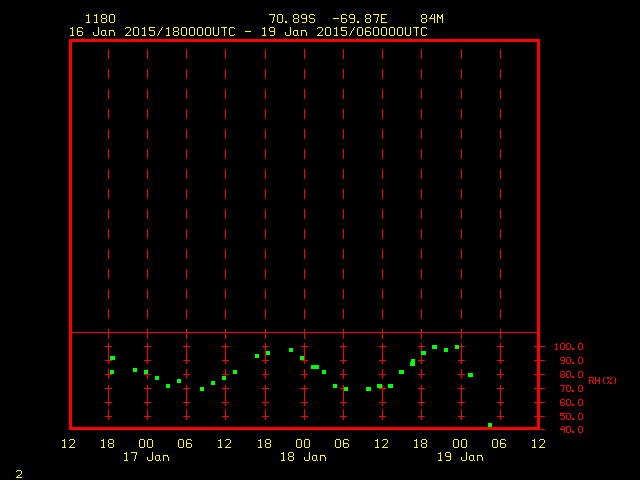Click the "RH(%)" axis title
640x480 pixels.
602,381
